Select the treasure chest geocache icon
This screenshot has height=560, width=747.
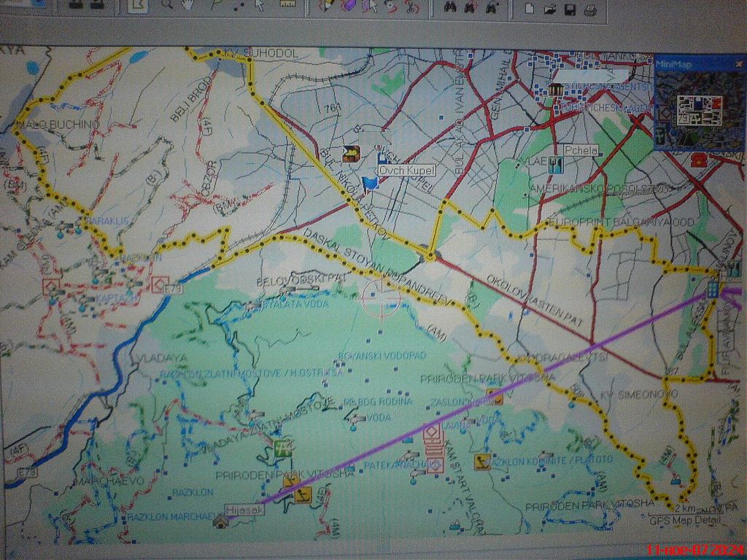[x=351, y=153]
